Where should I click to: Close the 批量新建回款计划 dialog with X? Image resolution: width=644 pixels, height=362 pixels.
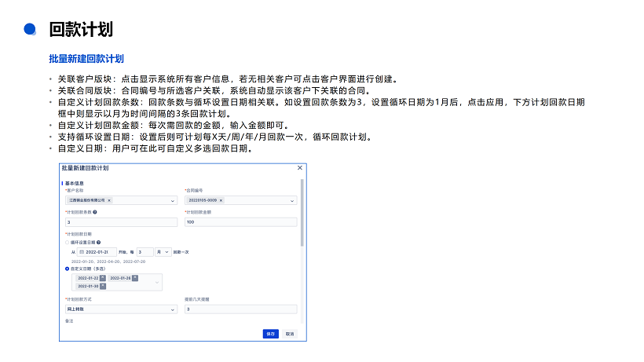[300, 168]
